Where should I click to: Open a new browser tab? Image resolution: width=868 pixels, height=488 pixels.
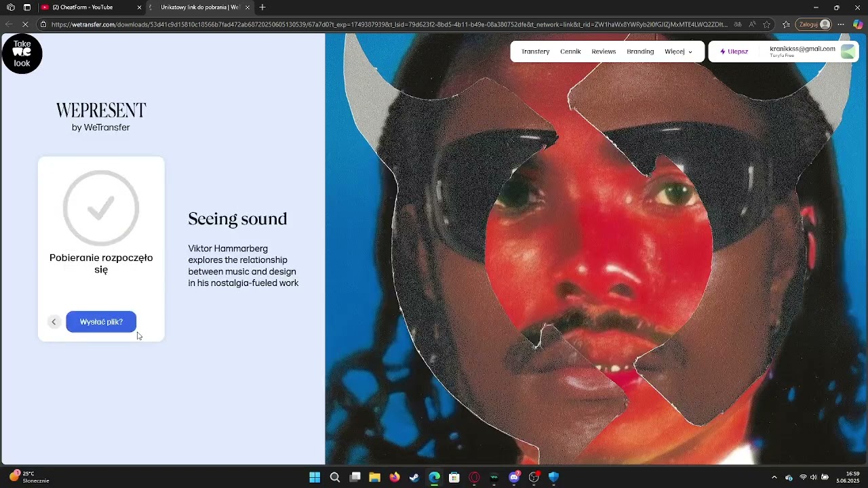pos(262,7)
